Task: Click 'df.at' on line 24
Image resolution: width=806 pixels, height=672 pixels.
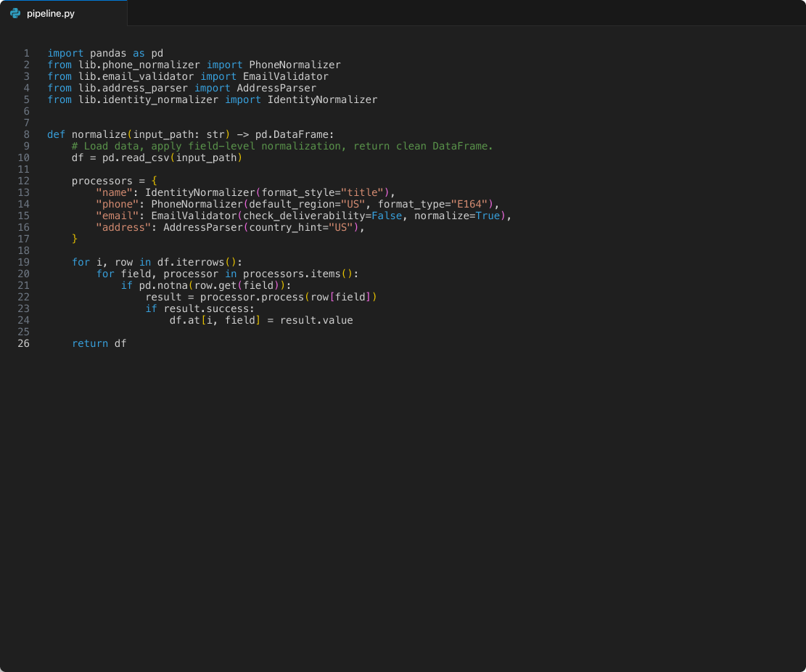Action: point(184,321)
